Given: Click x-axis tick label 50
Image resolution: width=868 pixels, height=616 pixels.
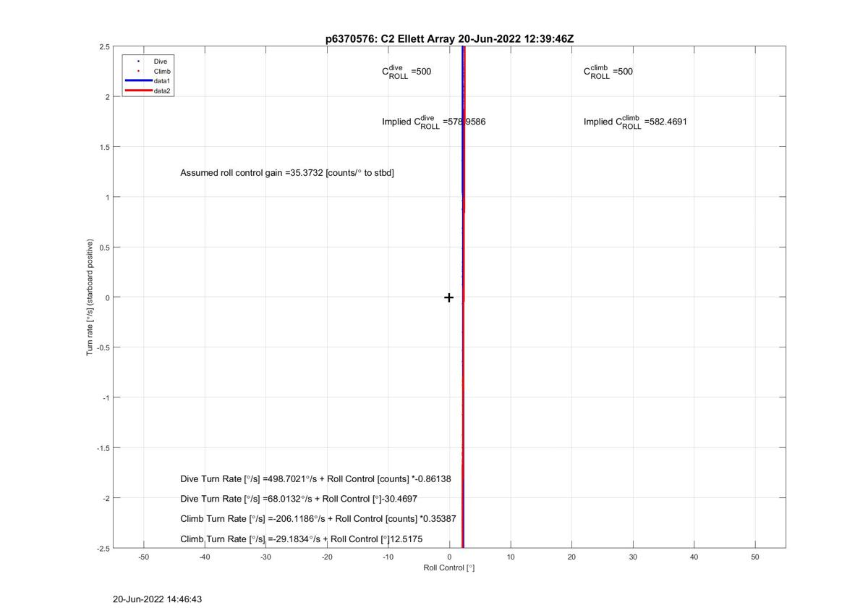Looking at the screenshot, I should [x=755, y=557].
